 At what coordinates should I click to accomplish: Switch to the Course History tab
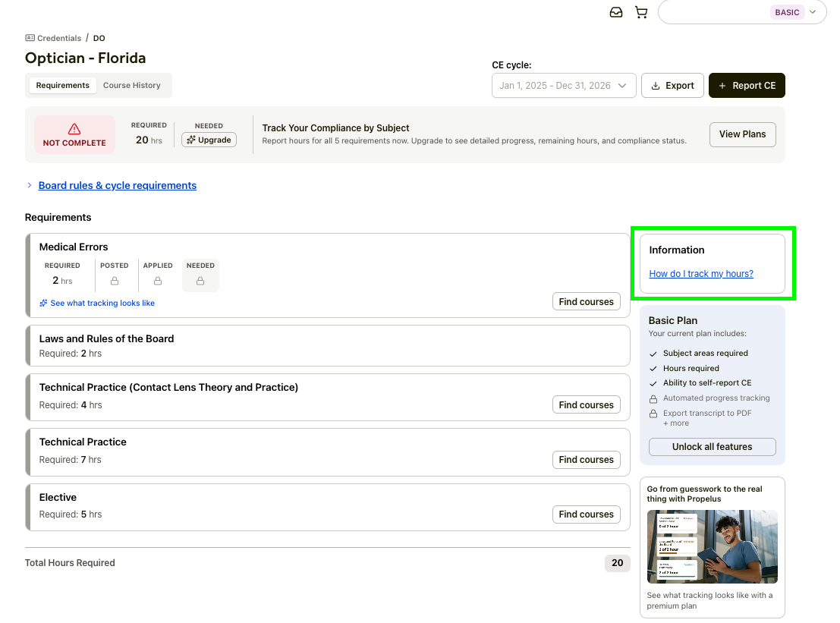tap(132, 86)
